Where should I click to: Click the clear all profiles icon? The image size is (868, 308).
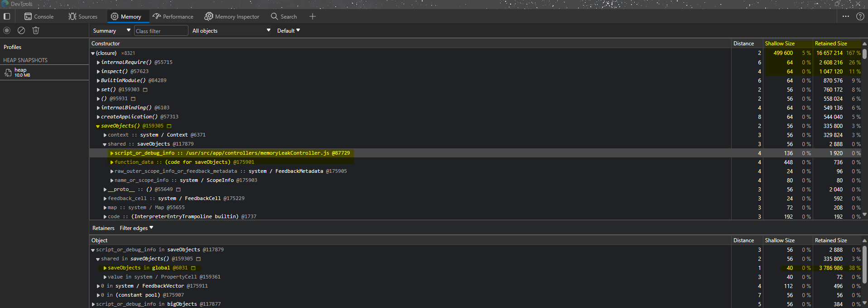click(21, 30)
